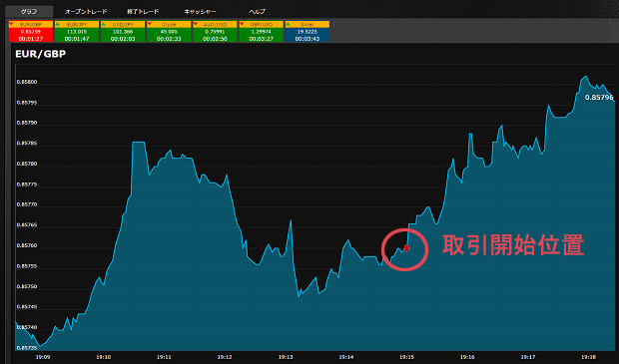Viewport: 619px width, 364px height.
Task: Select the red EUR/GBP asset tile
Action: click(x=31, y=31)
